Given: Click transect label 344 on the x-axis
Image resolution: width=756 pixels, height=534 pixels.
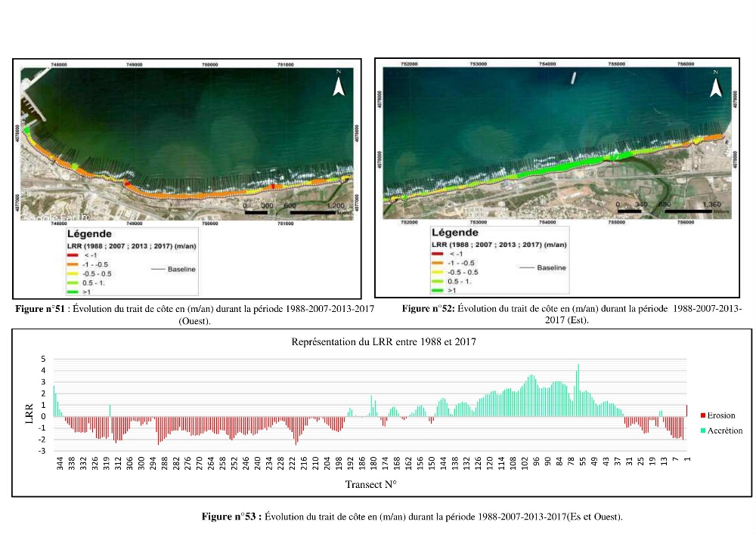Looking at the screenshot, I should click(60, 463).
